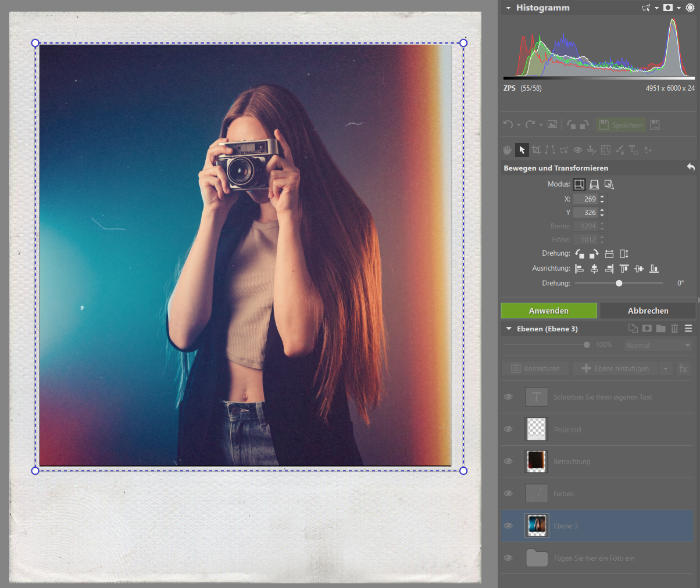Image resolution: width=700 pixels, height=588 pixels.
Task: Flip the layer horizontally
Action: [609, 253]
